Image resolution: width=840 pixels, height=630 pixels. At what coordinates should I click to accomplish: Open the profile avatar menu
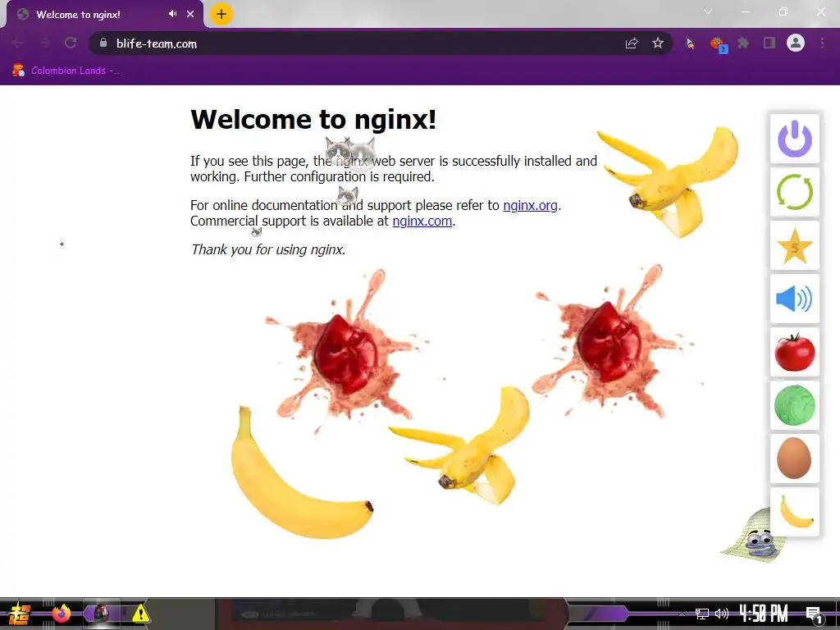(x=796, y=43)
